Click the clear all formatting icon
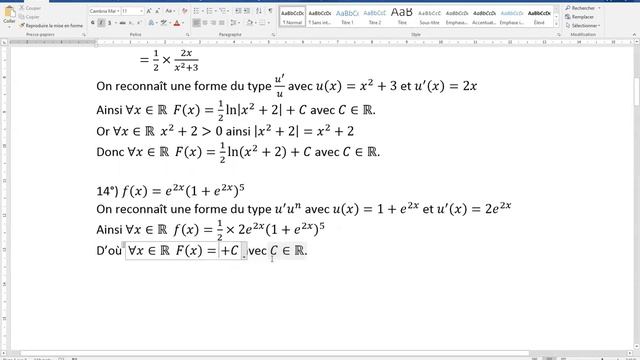640x360 pixels. tap(184, 11)
